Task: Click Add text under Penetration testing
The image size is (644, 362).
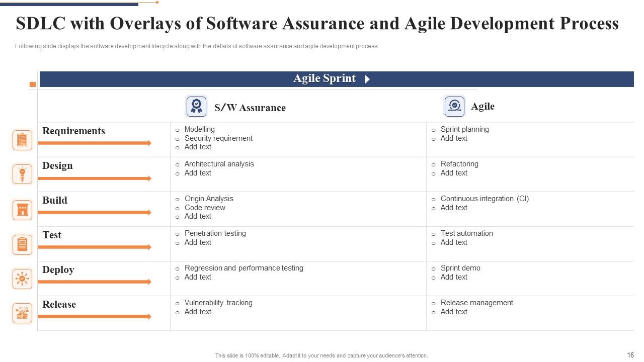Action: 198,242
